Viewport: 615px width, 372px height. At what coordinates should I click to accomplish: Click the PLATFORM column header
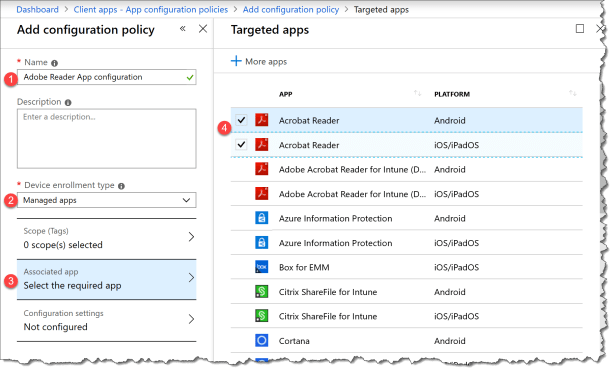point(452,94)
